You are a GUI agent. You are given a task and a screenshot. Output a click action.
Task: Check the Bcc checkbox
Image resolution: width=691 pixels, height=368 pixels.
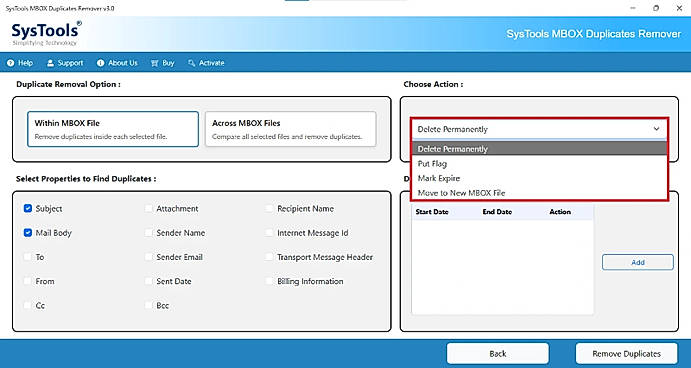[149, 305]
